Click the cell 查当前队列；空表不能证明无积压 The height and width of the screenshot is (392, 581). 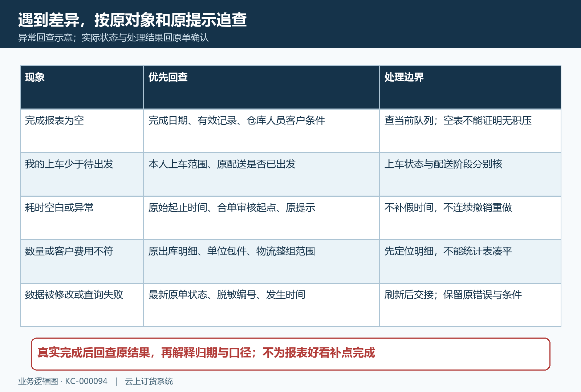[470, 131]
